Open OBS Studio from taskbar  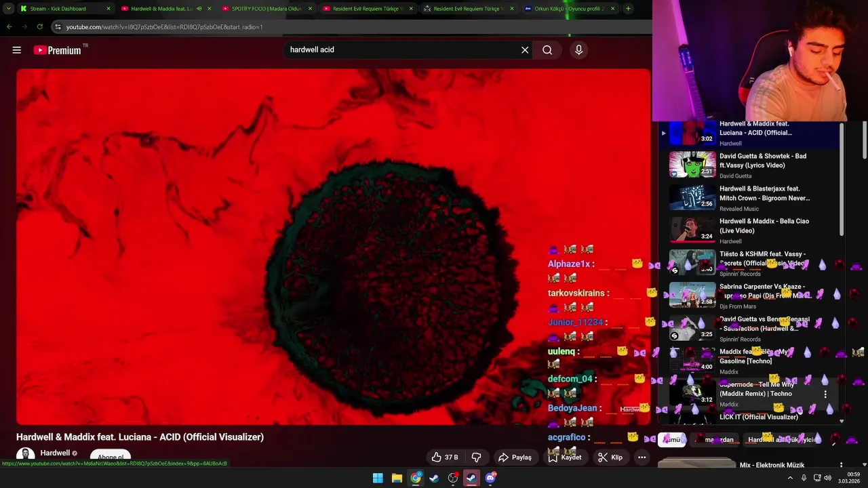tap(453, 478)
